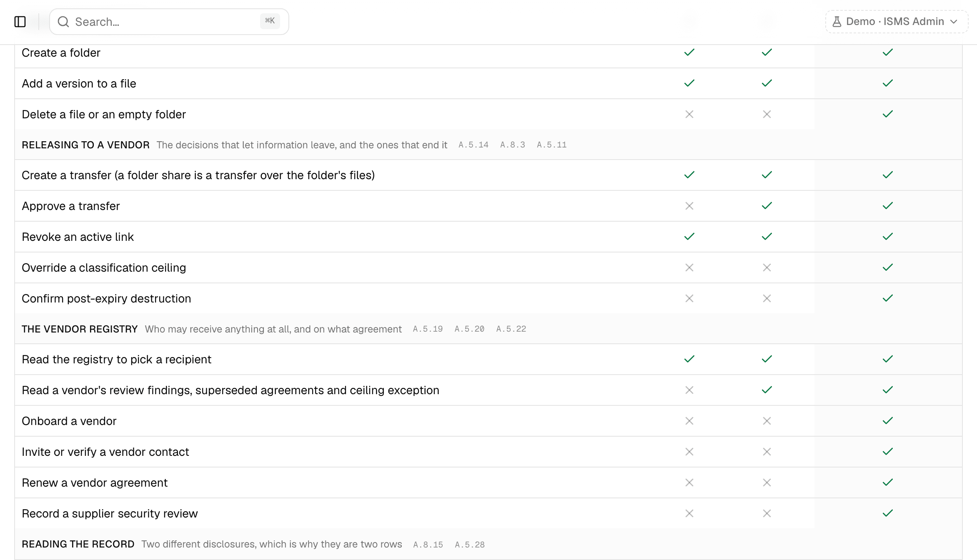This screenshot has width=977, height=560.
Task: Click the Delete a file or an empty folder label
Action: coord(104,114)
